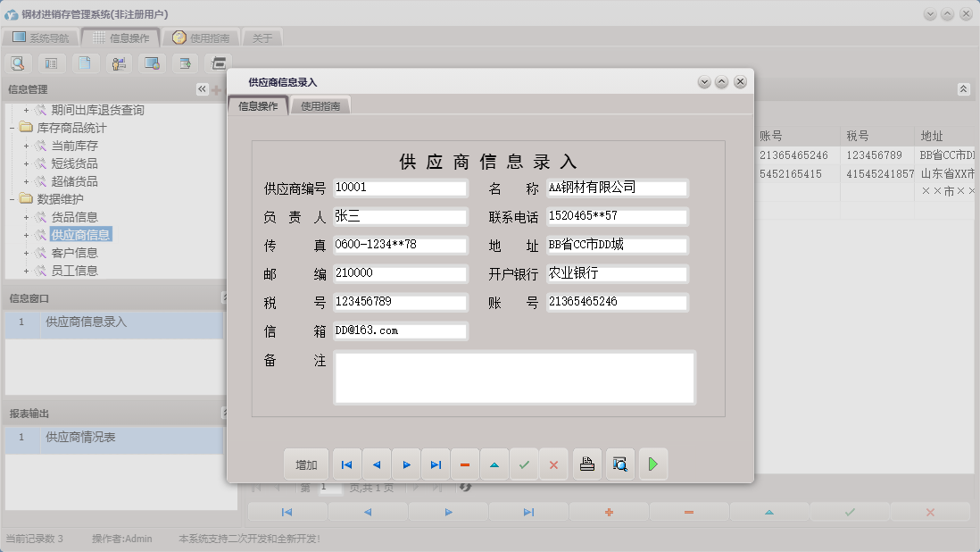Click the employee figure icon in the toolbar
Viewport: 980px width, 552px height.
click(x=117, y=63)
